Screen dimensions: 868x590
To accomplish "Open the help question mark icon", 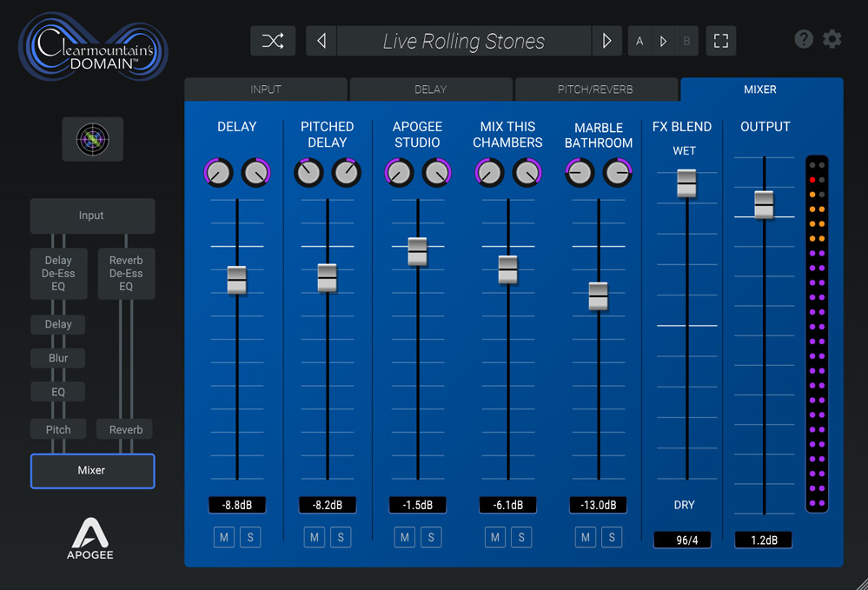I will coord(804,39).
